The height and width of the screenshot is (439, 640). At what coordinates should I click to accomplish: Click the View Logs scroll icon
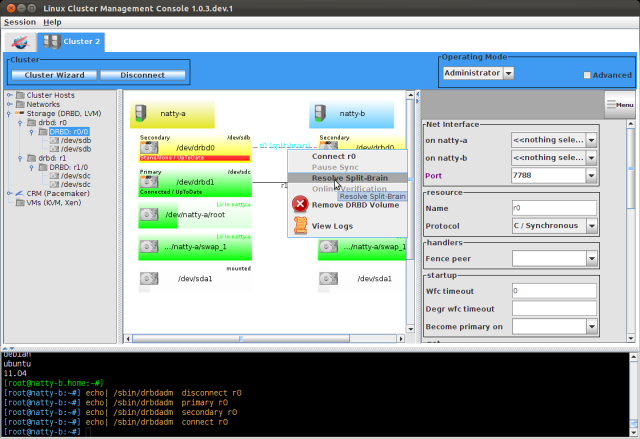(x=299, y=226)
